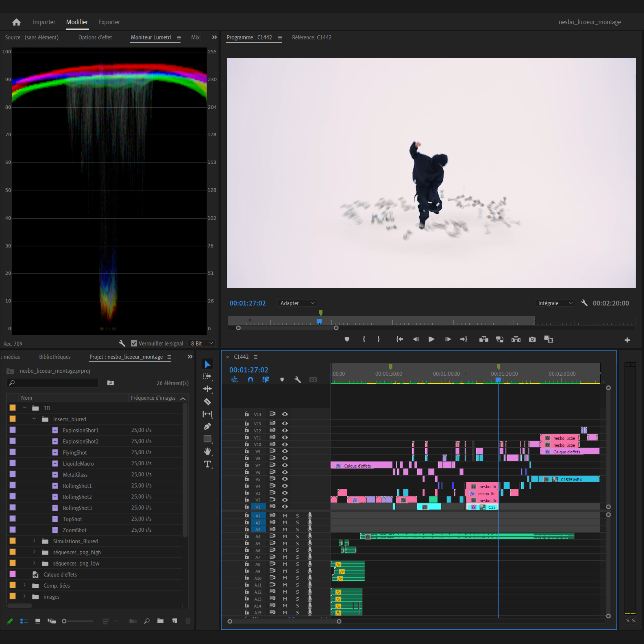This screenshot has width=644, height=644.
Task: Open the Intégrale resolution dropdown
Action: pyautogui.click(x=555, y=303)
